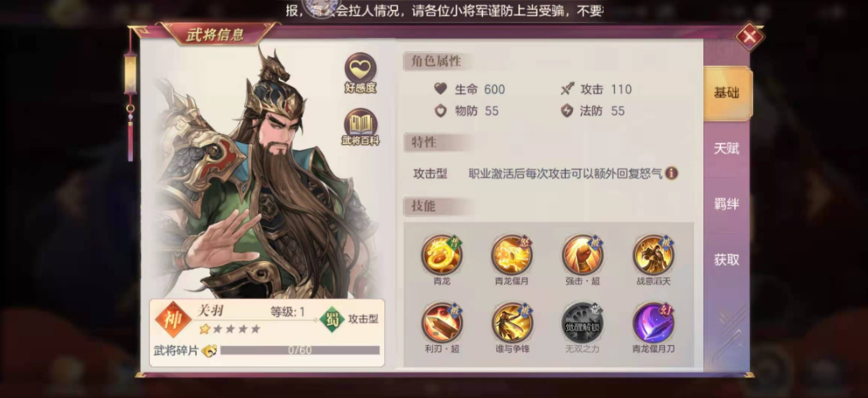The height and width of the screenshot is (398, 868).
Task: Select the 青龙 skill icon
Action: point(442,255)
